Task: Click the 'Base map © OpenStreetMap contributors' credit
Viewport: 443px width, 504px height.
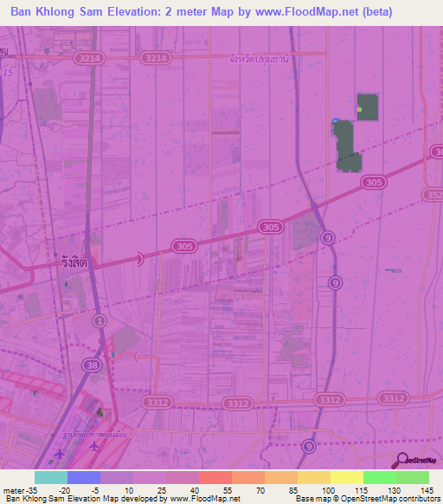Action: [x=368, y=499]
